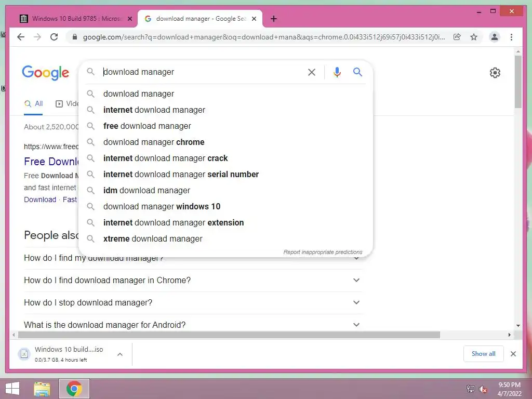The image size is (532, 399).
Task: Click Report inappropriate predictions
Action: pyautogui.click(x=323, y=252)
